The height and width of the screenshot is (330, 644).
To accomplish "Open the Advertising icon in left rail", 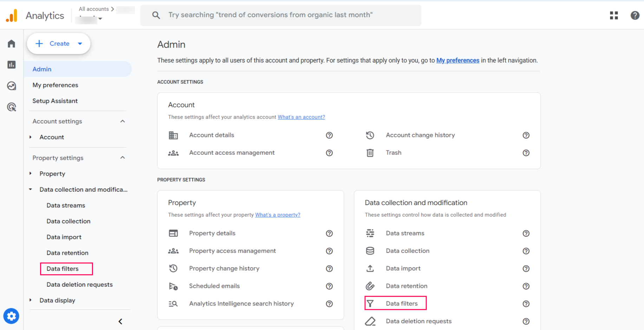I will [11, 107].
